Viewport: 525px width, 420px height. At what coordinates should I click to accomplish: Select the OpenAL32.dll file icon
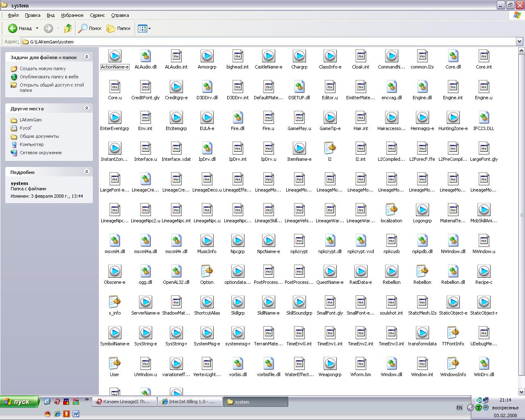[x=176, y=271]
